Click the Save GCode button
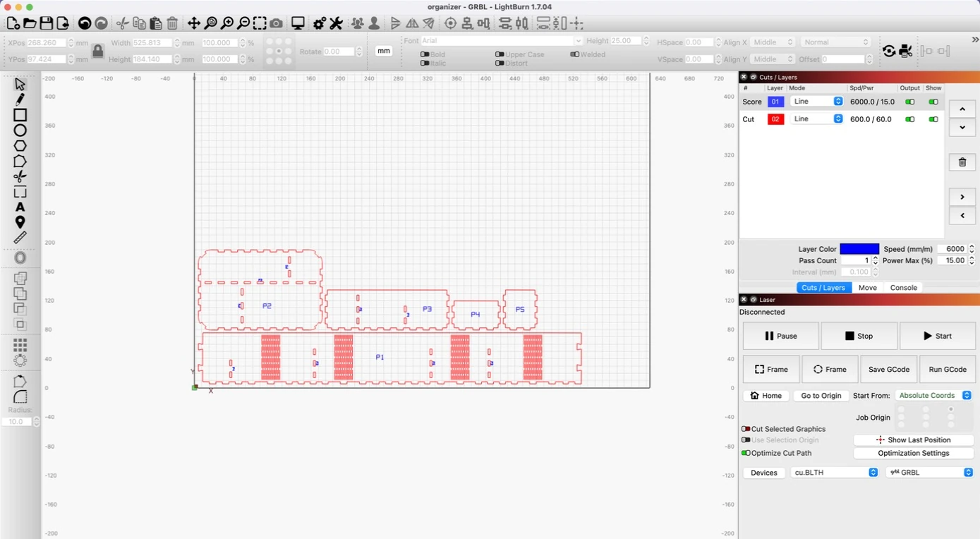 point(888,369)
